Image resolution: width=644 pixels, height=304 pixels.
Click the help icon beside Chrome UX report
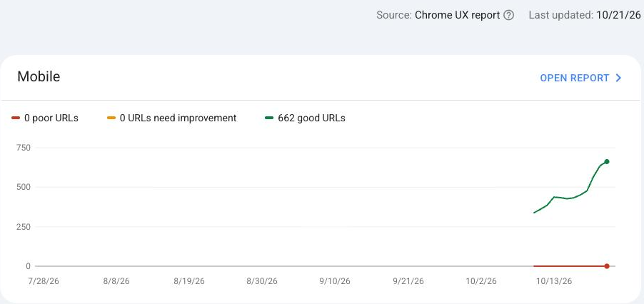pos(508,15)
